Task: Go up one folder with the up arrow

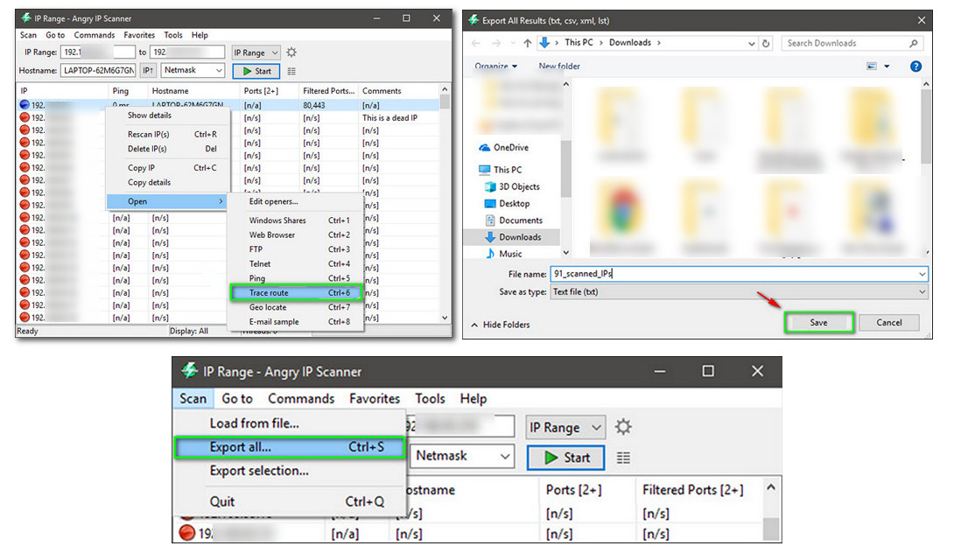Action: coord(528,43)
